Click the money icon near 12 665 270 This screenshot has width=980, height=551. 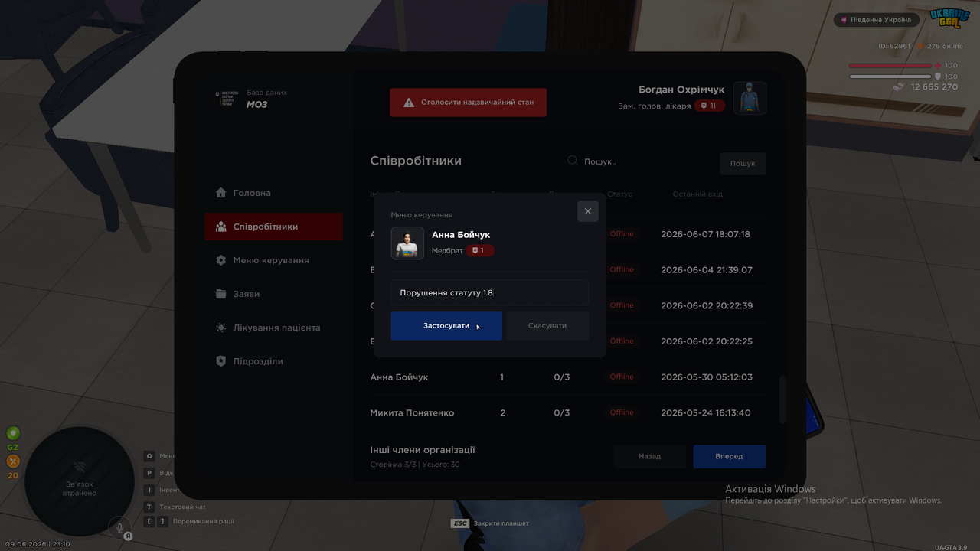pos(899,86)
